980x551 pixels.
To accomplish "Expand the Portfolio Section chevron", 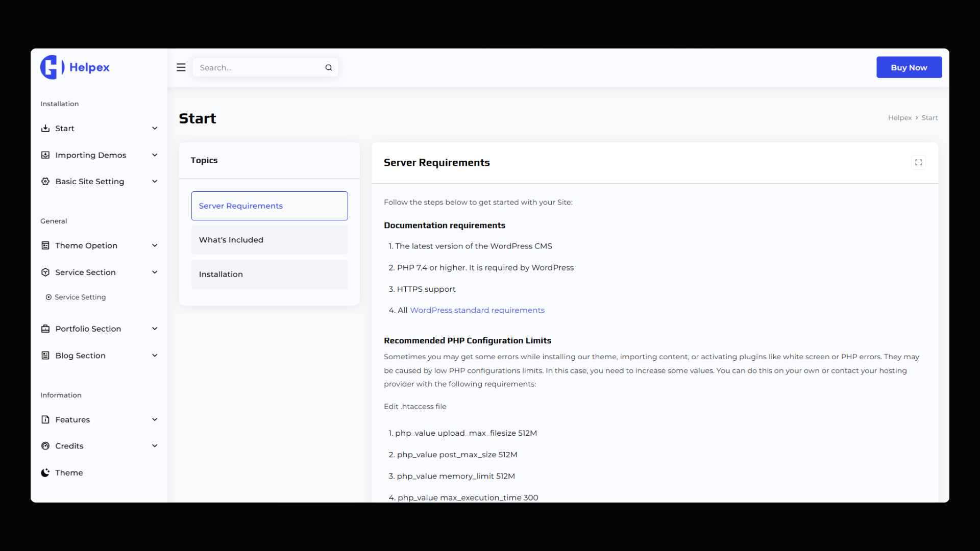I will (155, 329).
